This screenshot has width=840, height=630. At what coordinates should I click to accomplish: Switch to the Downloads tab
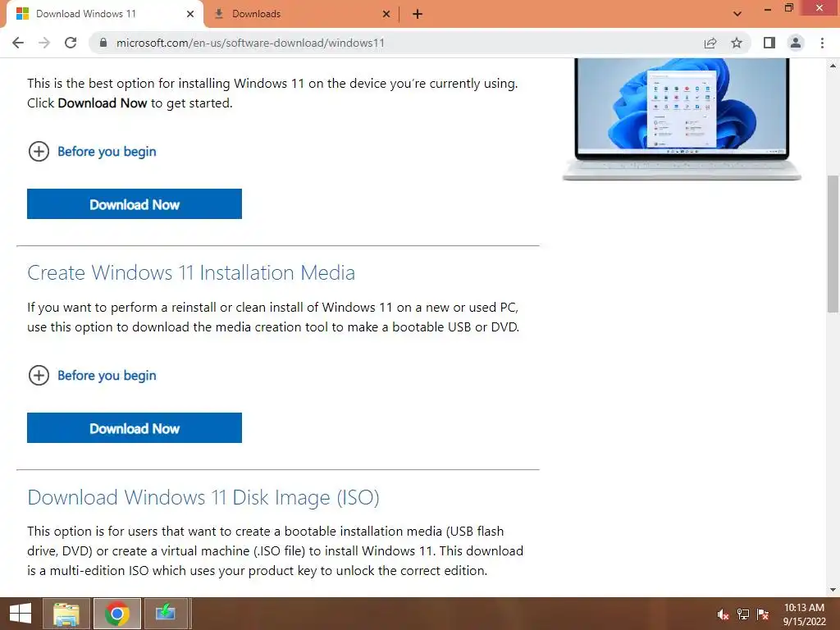click(302, 14)
